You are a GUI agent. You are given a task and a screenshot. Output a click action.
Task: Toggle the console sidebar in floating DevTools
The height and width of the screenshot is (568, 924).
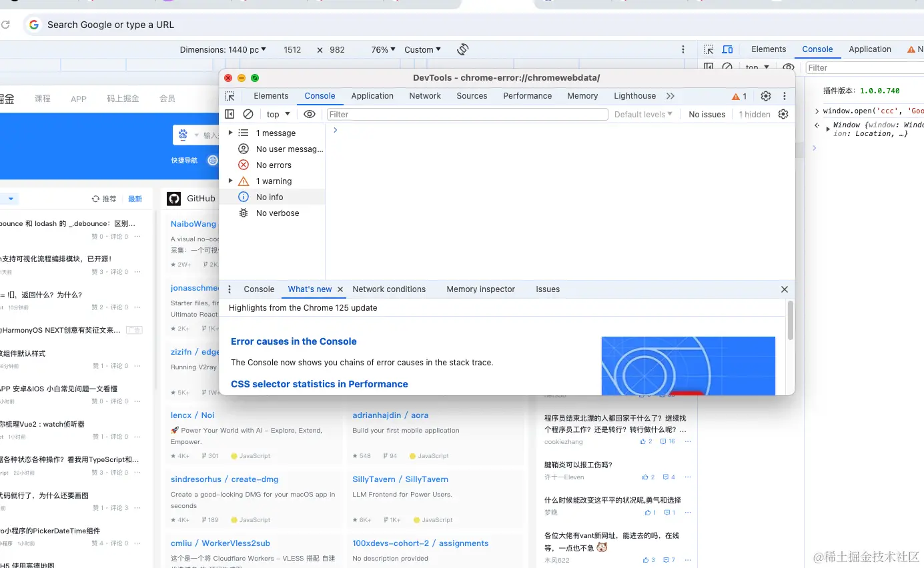229,114
